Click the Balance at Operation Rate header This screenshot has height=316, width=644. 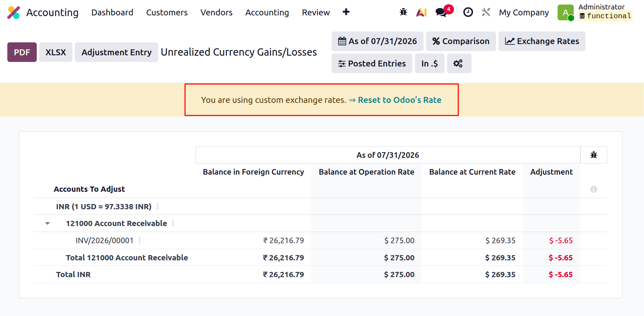(366, 172)
